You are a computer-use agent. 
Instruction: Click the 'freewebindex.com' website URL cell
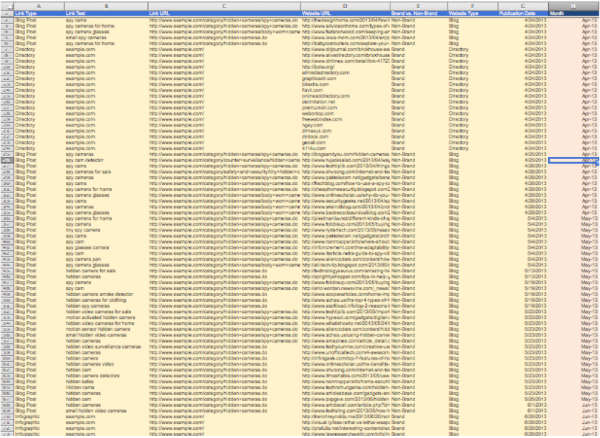click(x=346, y=119)
